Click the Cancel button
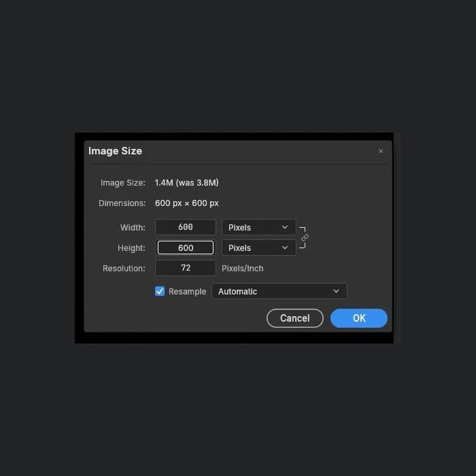Viewport: 476px width, 476px height. point(294,318)
